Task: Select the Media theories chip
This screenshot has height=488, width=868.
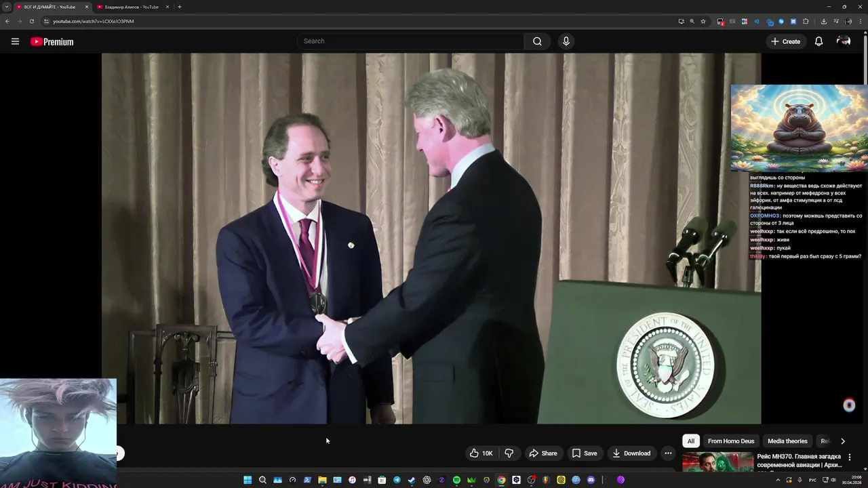Action: [x=787, y=441]
